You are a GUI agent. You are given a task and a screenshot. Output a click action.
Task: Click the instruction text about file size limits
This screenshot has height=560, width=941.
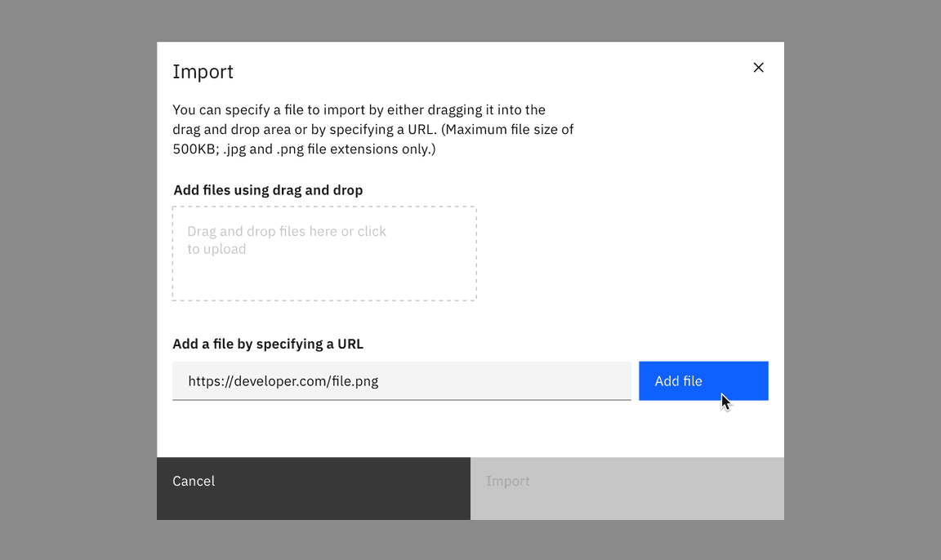coord(372,129)
